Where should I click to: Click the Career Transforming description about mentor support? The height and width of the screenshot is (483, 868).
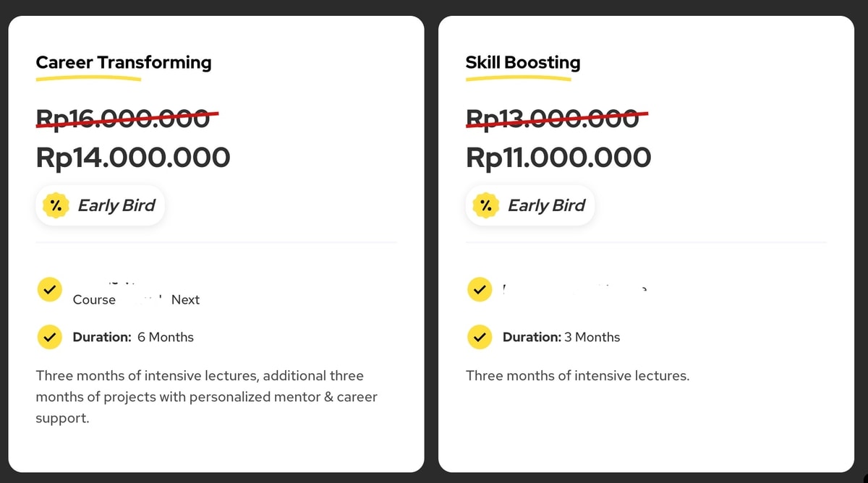click(207, 397)
